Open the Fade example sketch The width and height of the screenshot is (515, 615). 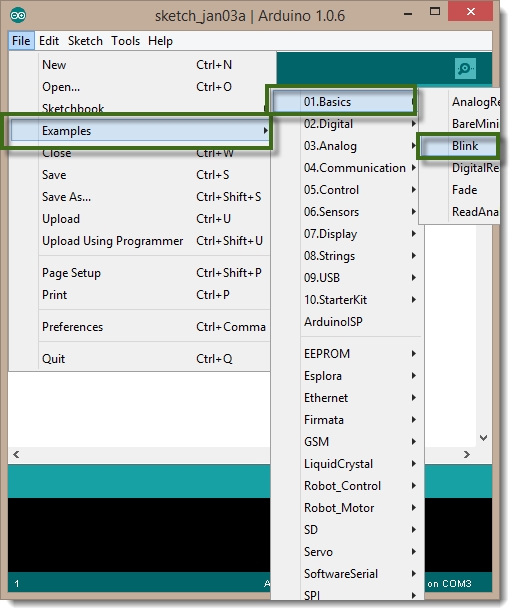[x=460, y=190]
